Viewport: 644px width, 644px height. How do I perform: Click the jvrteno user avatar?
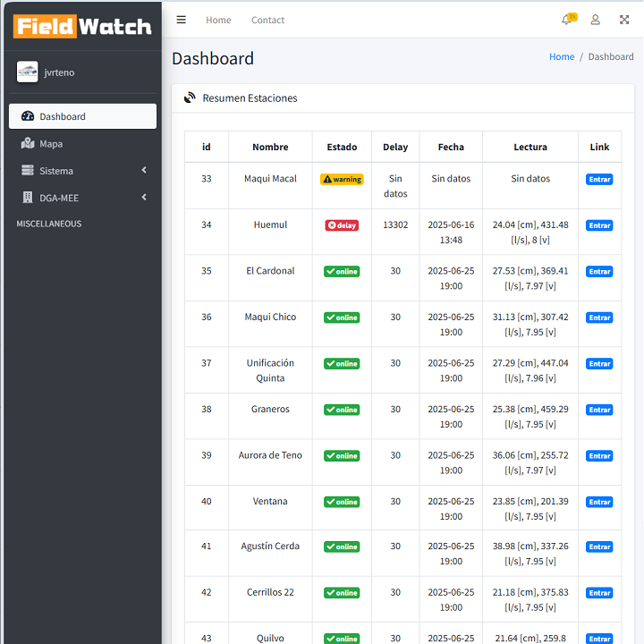point(27,72)
